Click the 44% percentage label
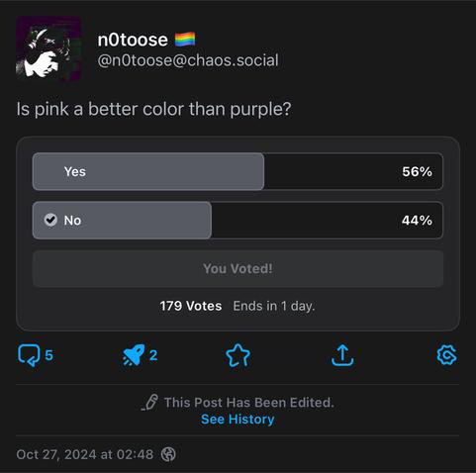Image resolution: width=476 pixels, height=473 pixels. (x=417, y=221)
